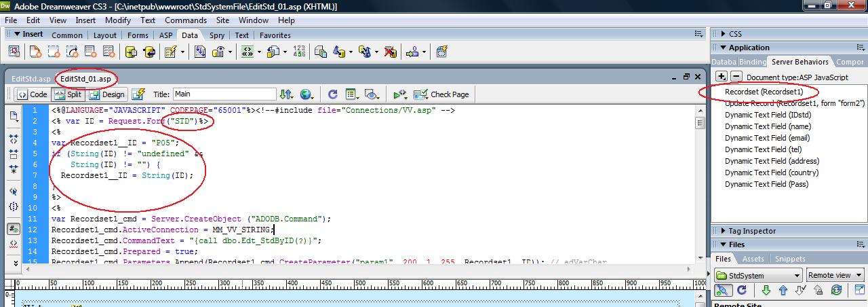The width and height of the screenshot is (868, 307).
Task: Click the Refresh Design View icon
Action: (x=333, y=94)
